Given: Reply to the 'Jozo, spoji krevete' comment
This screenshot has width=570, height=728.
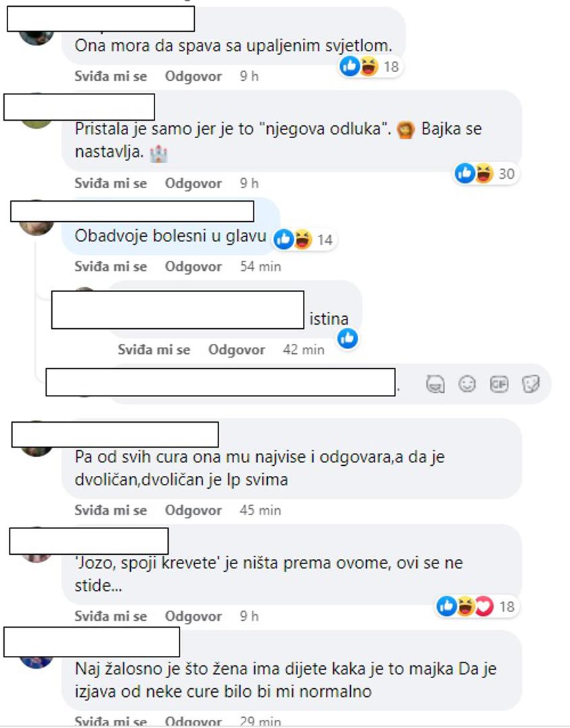Looking at the screenshot, I should coord(193,616).
